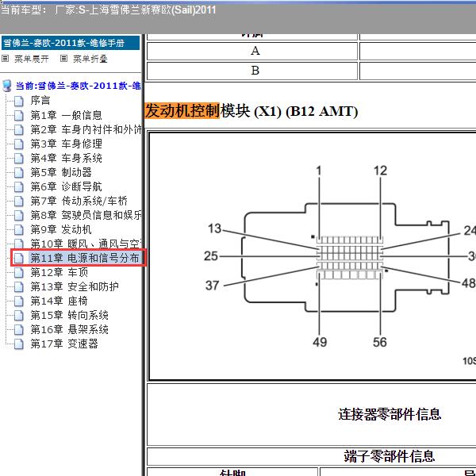The height and width of the screenshot is (476, 476).
Task: Click pin label 13 in connector diagram
Action: pyautogui.click(x=215, y=228)
